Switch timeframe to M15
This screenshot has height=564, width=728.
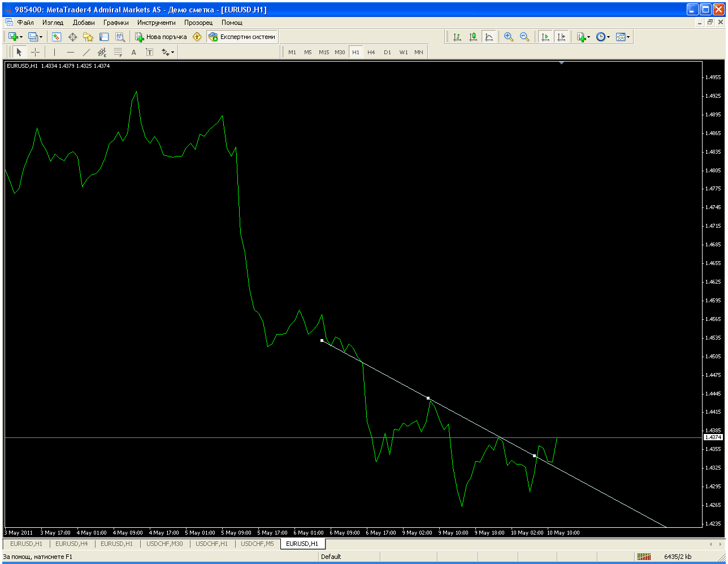(x=323, y=53)
